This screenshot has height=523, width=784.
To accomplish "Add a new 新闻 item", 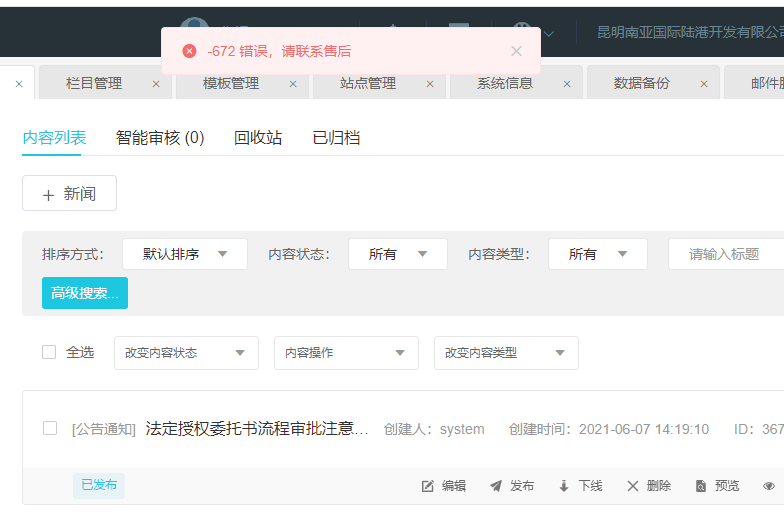I will (70, 193).
